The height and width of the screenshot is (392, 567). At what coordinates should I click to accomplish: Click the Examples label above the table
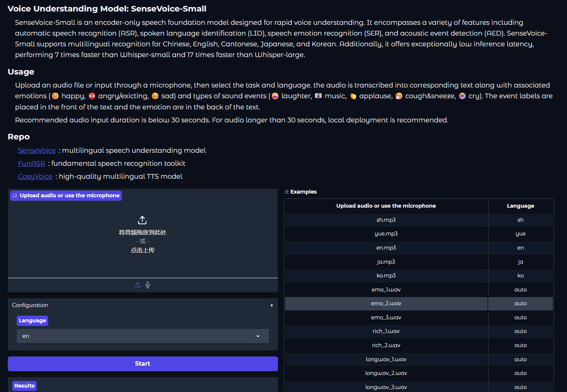304,192
